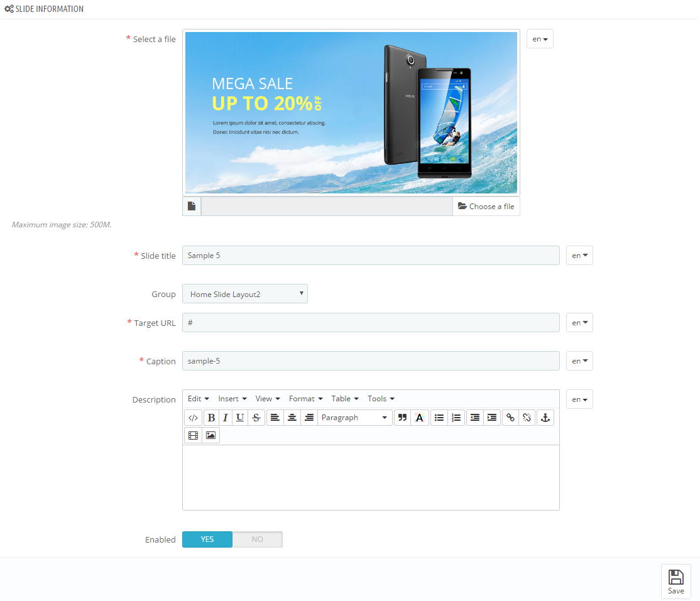Click Choose a file button
700x601 pixels.
point(486,206)
